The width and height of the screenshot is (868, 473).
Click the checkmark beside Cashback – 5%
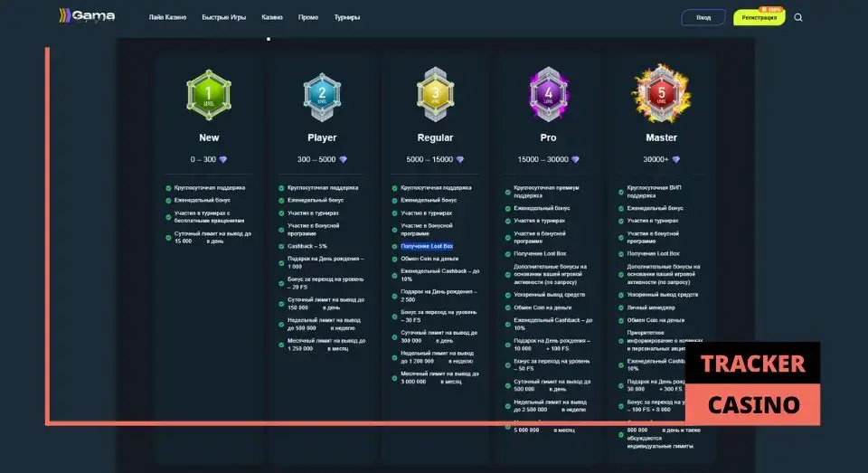coord(281,246)
